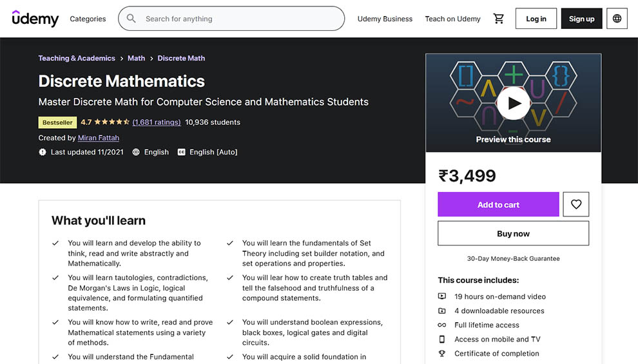The height and width of the screenshot is (364, 638).
Task: Click the Bestseller badge
Action: (57, 122)
